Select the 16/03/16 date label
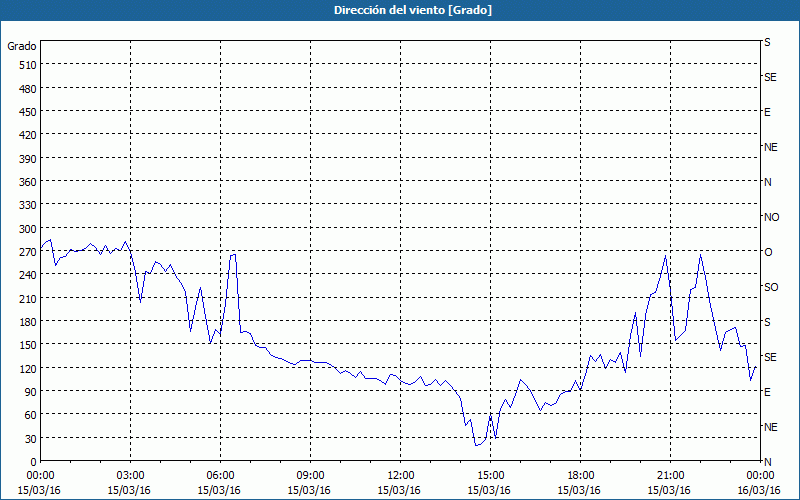This screenshot has width=800, height=500. point(759,490)
